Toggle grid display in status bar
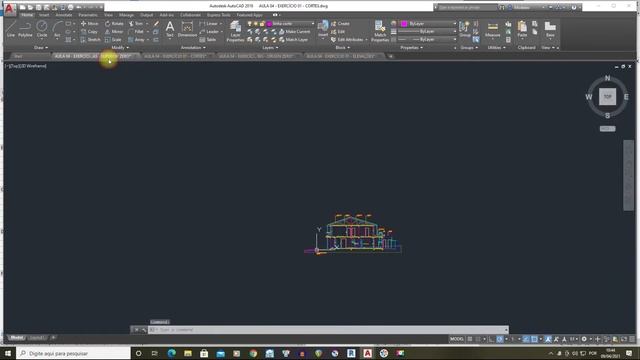The image size is (640, 360). click(470, 339)
